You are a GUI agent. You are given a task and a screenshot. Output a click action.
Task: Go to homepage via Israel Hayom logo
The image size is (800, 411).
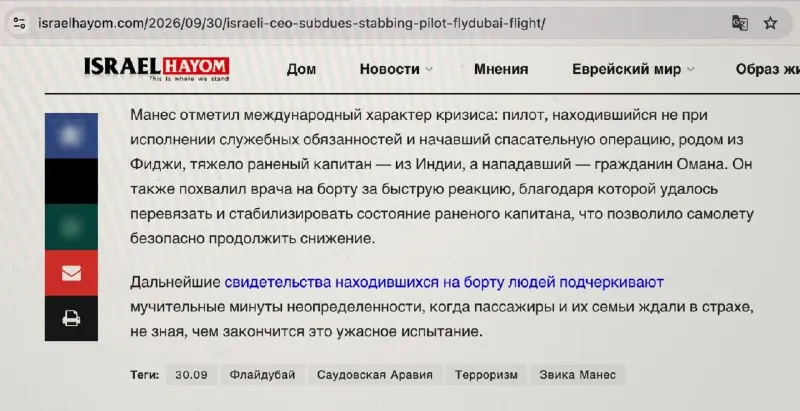(x=157, y=69)
